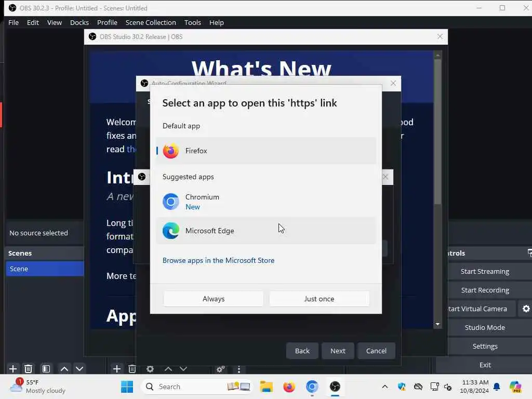This screenshot has height=399, width=532.
Task: Remove selected scene with trash icon
Action: tap(29, 369)
